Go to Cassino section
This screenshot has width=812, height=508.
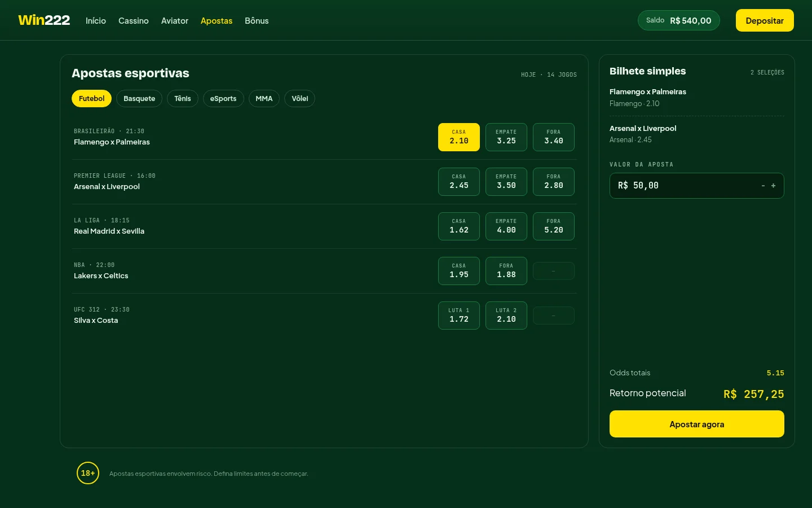coord(134,21)
